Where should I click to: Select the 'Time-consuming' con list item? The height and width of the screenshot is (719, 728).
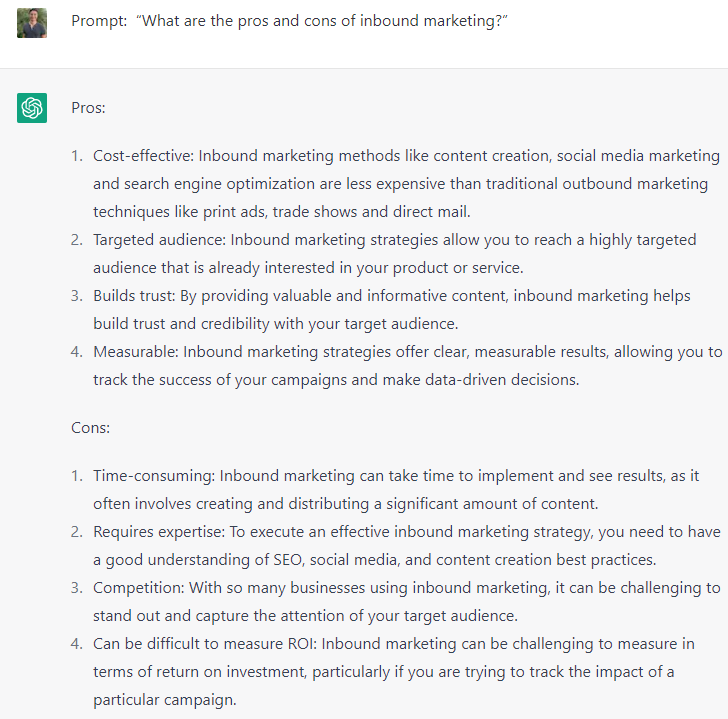(385, 490)
